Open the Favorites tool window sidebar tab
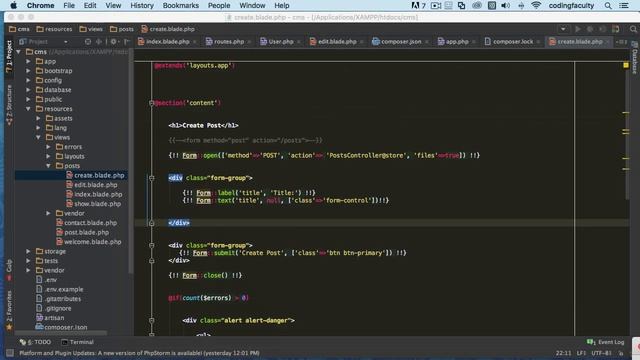The height and width of the screenshot is (360, 640). point(9,310)
